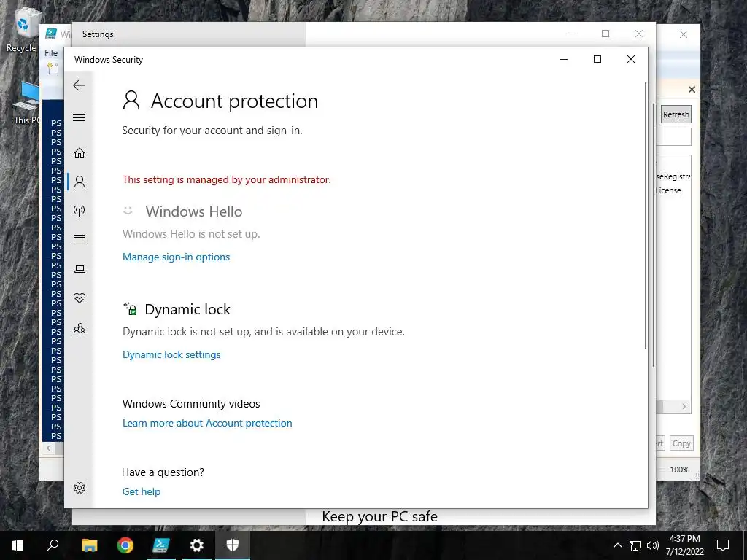Open File Explorer from taskbar

pos(89,545)
